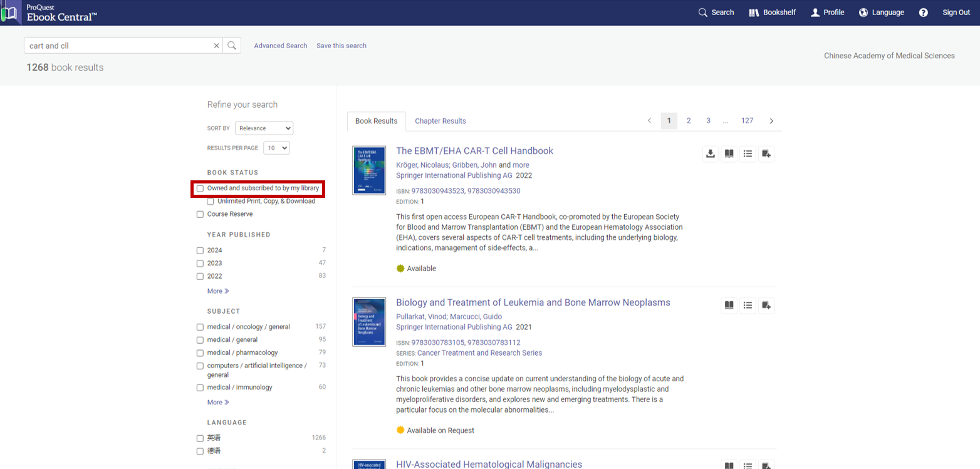Check the medical / general subject filter
Viewport: 980px width, 469px height.
click(201, 340)
